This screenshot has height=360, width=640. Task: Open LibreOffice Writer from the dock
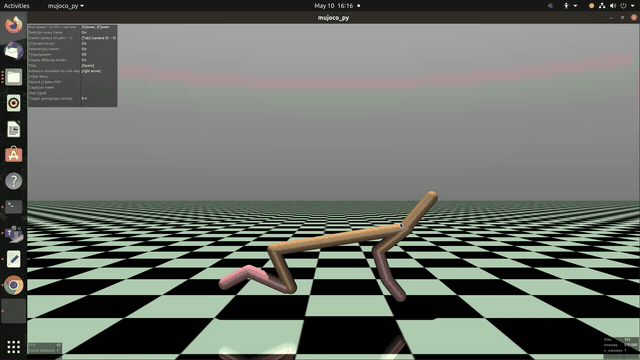coord(13,129)
